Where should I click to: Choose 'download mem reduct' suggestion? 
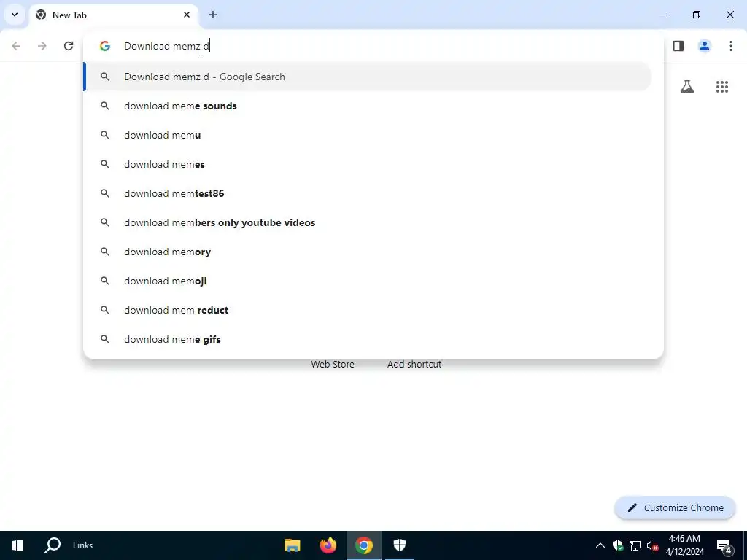368,310
